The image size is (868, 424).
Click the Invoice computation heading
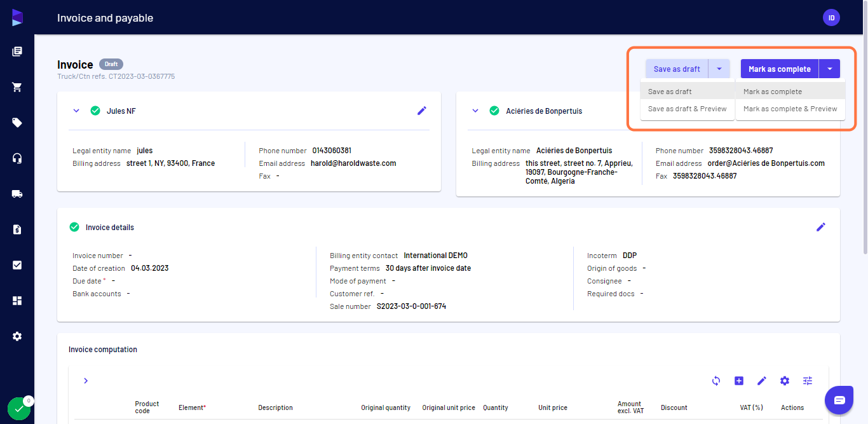coord(103,350)
